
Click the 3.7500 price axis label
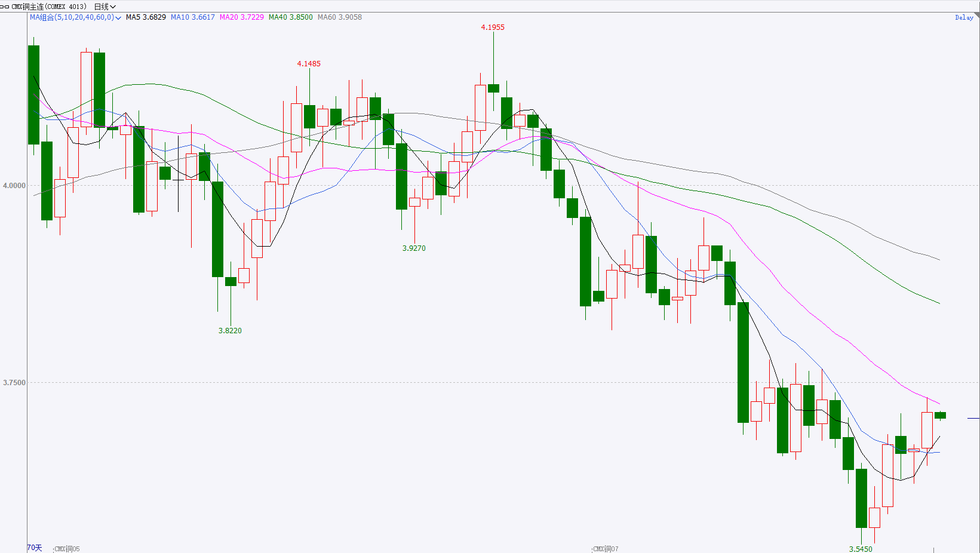[14, 383]
